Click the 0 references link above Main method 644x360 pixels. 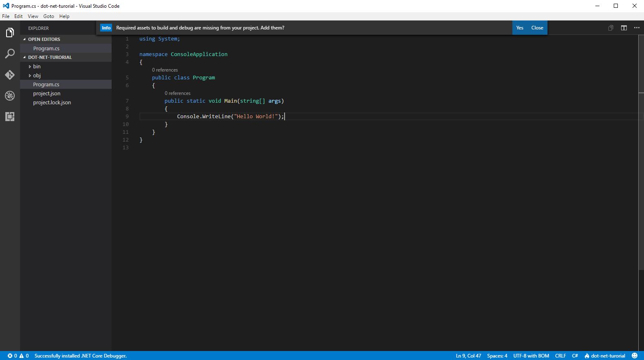click(x=177, y=93)
